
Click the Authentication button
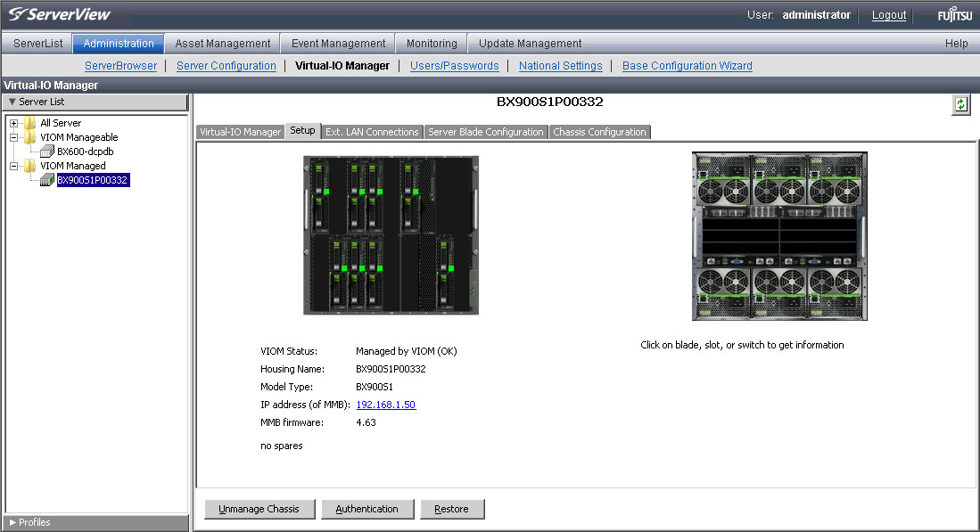pos(366,509)
